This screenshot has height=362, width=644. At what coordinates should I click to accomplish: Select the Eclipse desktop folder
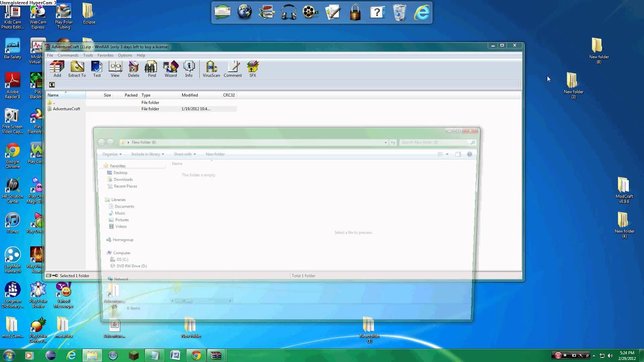point(89,14)
